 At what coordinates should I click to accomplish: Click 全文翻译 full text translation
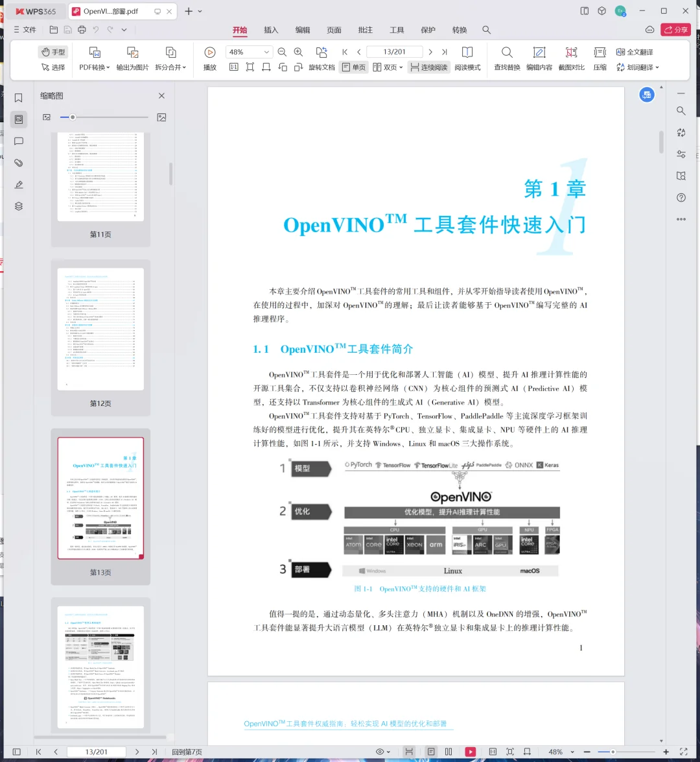tap(635, 52)
